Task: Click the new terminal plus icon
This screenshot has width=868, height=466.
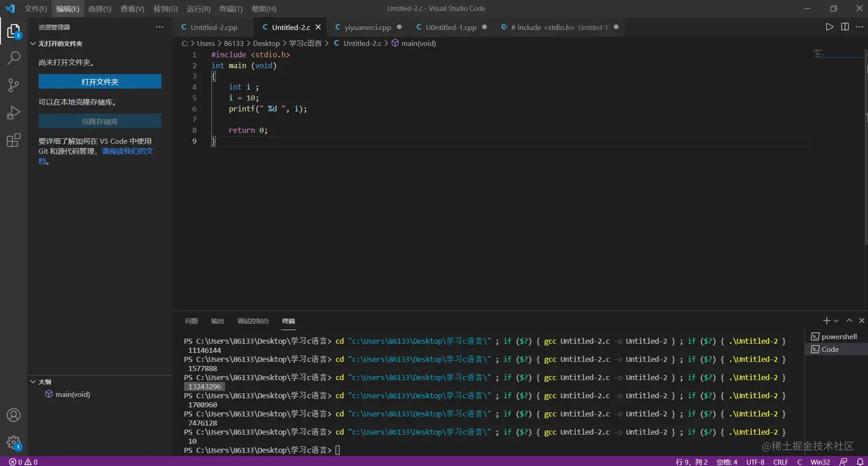Action: [x=826, y=321]
